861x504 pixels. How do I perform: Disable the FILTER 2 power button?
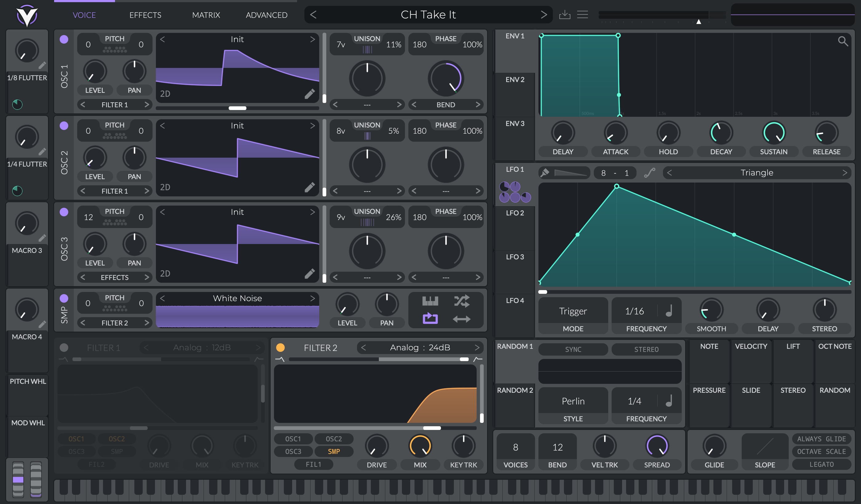click(x=280, y=348)
